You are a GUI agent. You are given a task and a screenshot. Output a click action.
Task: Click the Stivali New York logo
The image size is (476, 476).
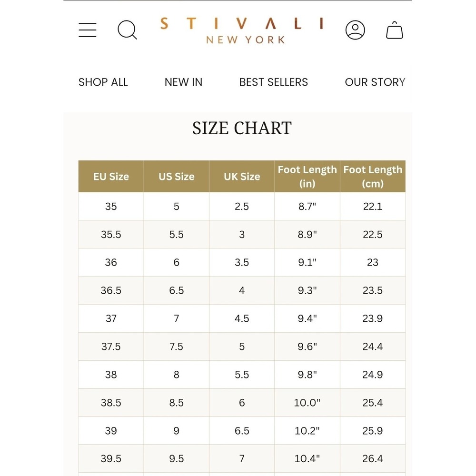[x=242, y=30]
